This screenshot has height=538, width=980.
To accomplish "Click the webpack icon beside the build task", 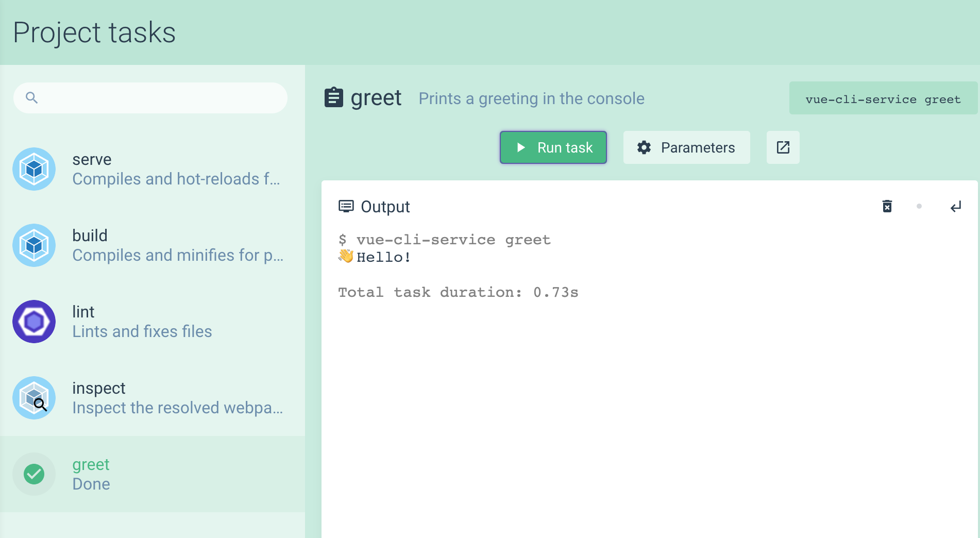I will (33, 245).
